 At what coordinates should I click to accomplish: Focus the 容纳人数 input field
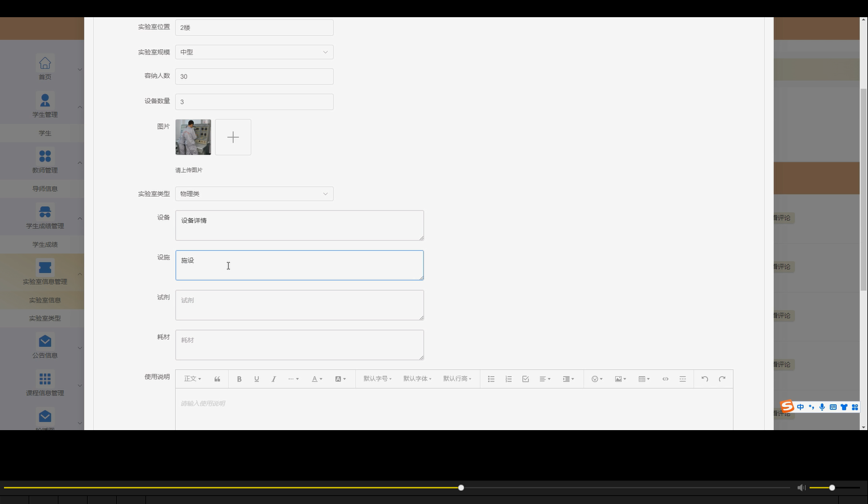coord(254,76)
